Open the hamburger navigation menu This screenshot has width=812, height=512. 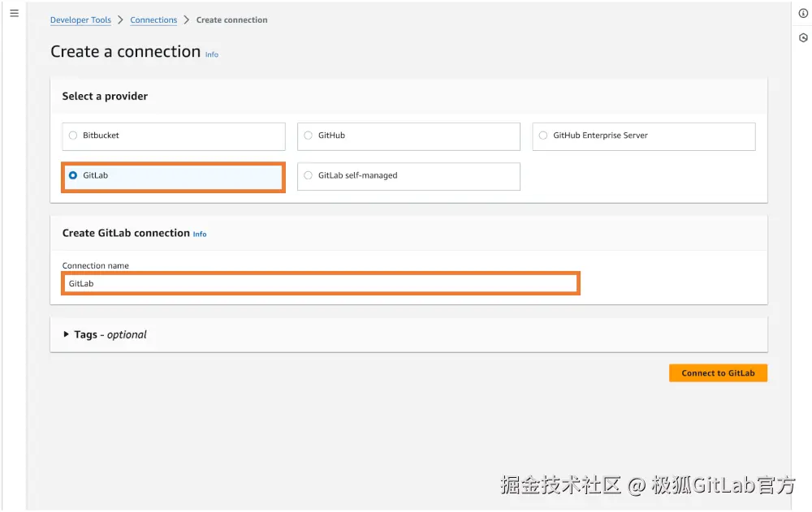click(14, 13)
